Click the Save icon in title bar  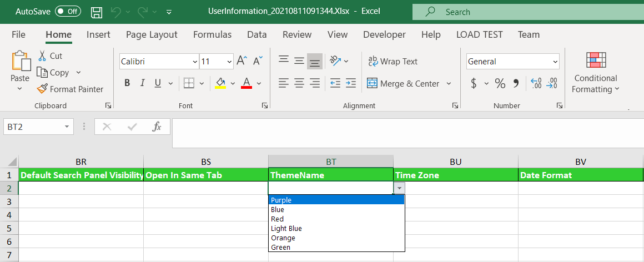(x=96, y=12)
